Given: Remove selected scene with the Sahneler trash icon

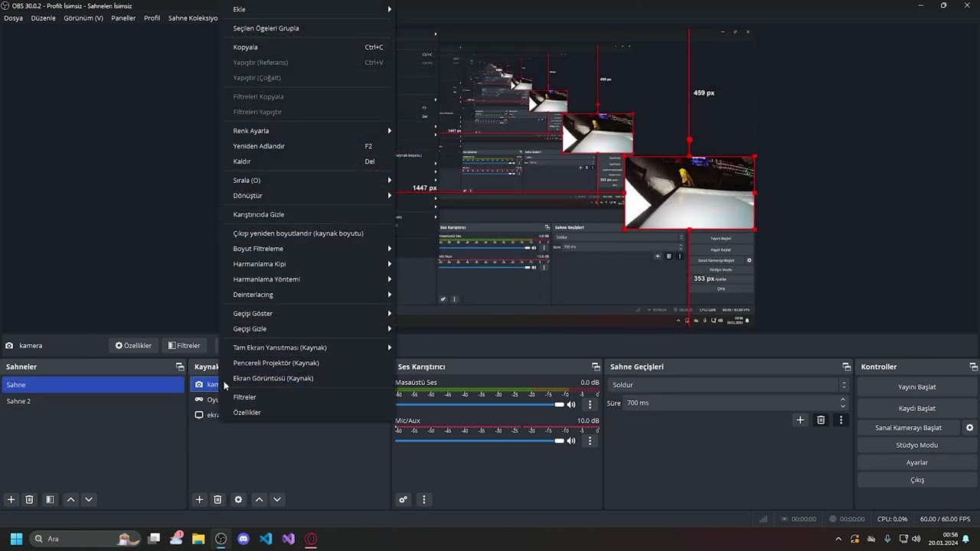Looking at the screenshot, I should coord(29,500).
